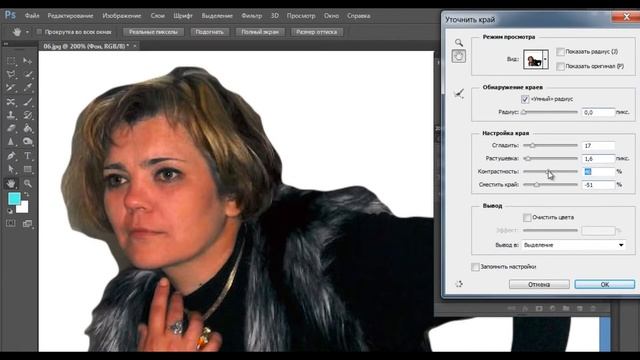Select the History Brush tool

click(27, 115)
